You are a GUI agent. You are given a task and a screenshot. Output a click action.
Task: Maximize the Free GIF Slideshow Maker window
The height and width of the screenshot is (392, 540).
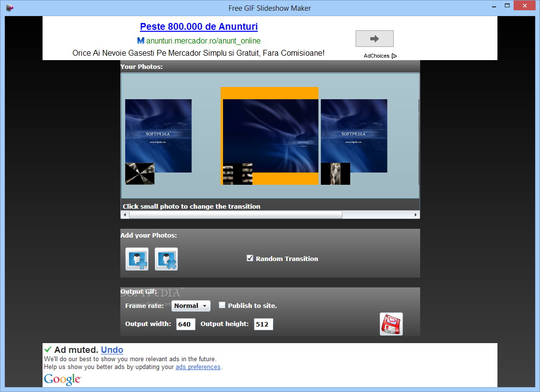pyautogui.click(x=507, y=6)
